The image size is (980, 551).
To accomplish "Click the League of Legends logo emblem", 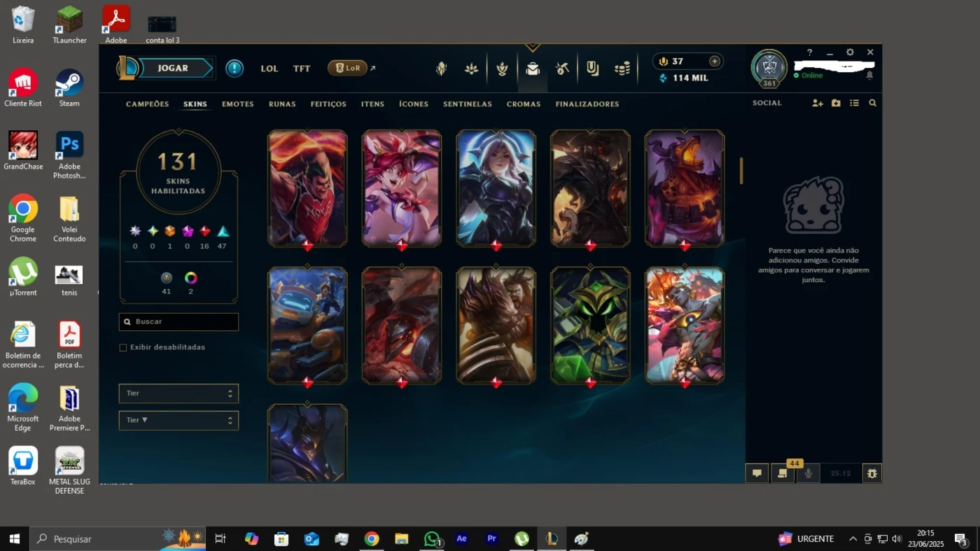I will (x=127, y=68).
